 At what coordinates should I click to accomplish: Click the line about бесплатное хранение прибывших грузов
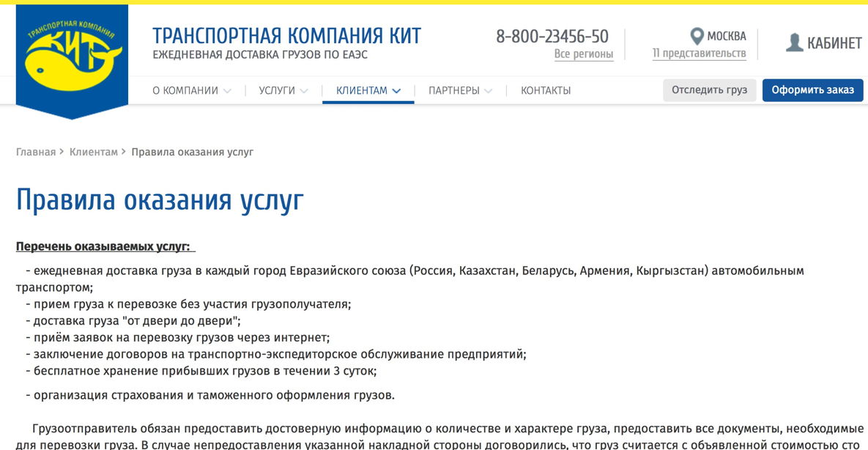pyautogui.click(x=201, y=372)
